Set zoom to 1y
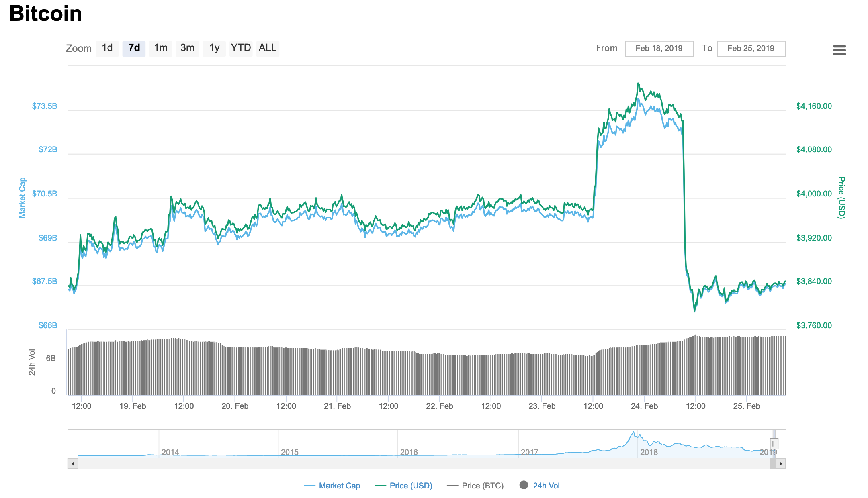 [x=214, y=48]
